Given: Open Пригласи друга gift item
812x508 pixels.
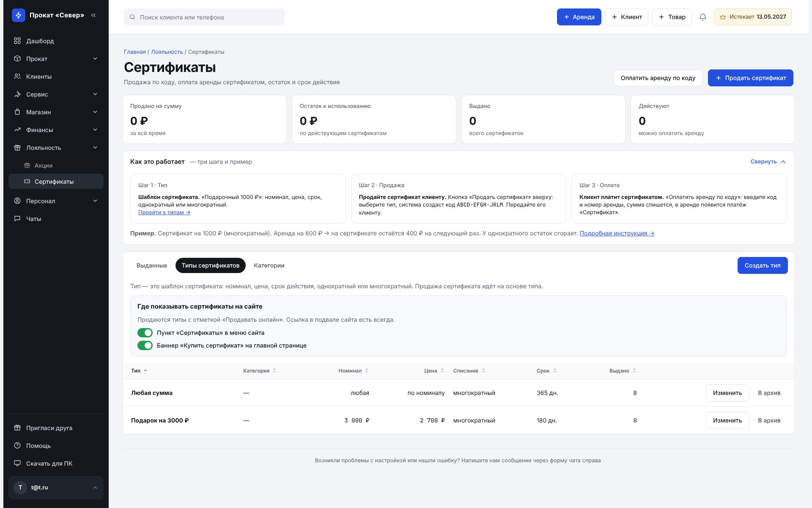Looking at the screenshot, I should (x=56, y=428).
